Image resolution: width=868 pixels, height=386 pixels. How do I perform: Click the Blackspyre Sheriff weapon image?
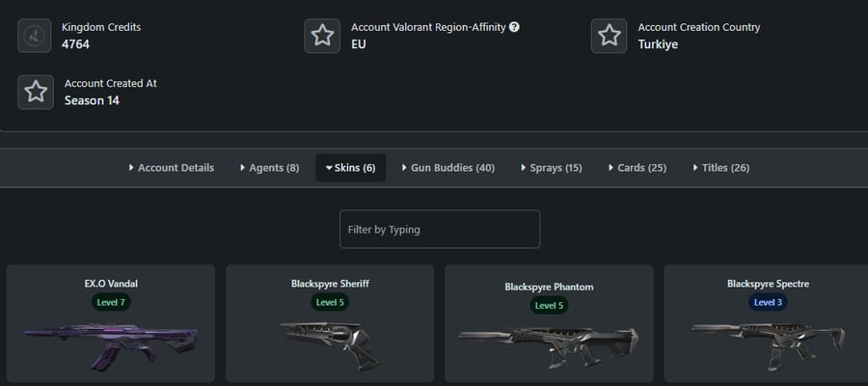[x=330, y=345]
